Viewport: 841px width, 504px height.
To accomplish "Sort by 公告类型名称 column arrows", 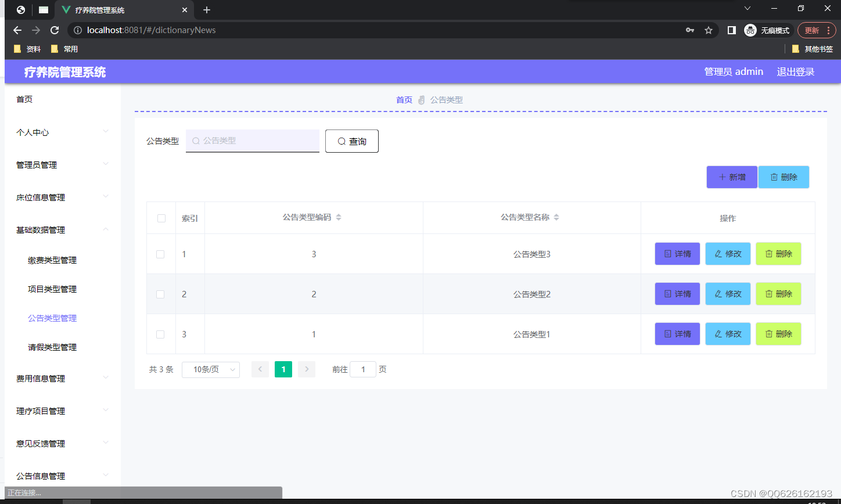I will [x=556, y=217].
